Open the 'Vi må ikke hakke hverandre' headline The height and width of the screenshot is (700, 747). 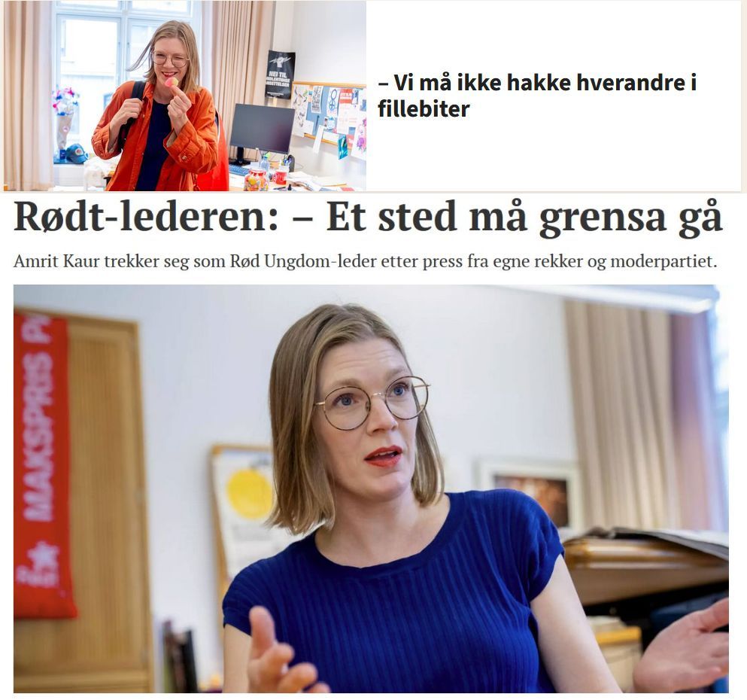coord(537,96)
